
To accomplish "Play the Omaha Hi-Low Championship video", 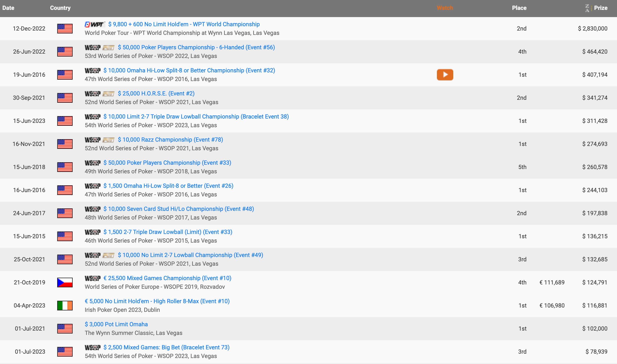I will pos(445,75).
